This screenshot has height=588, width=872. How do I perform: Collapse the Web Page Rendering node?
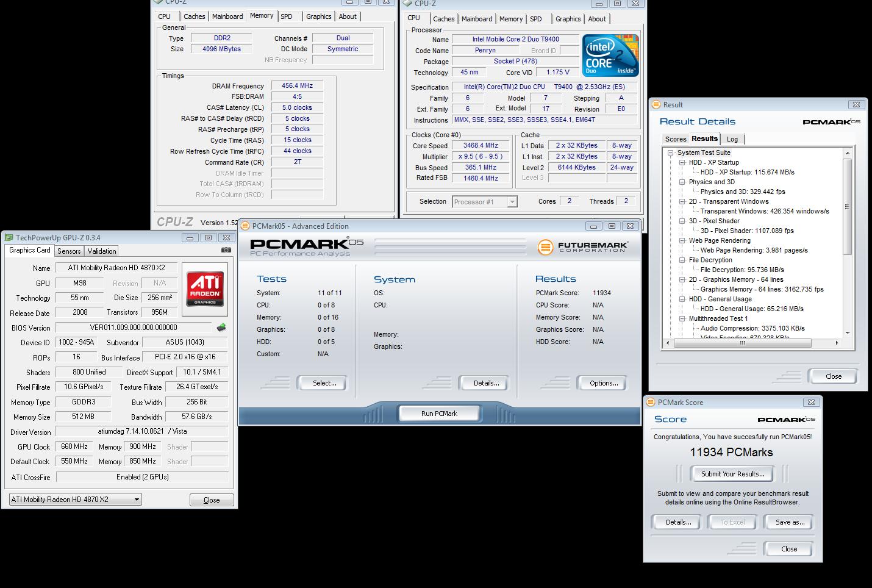[682, 241]
